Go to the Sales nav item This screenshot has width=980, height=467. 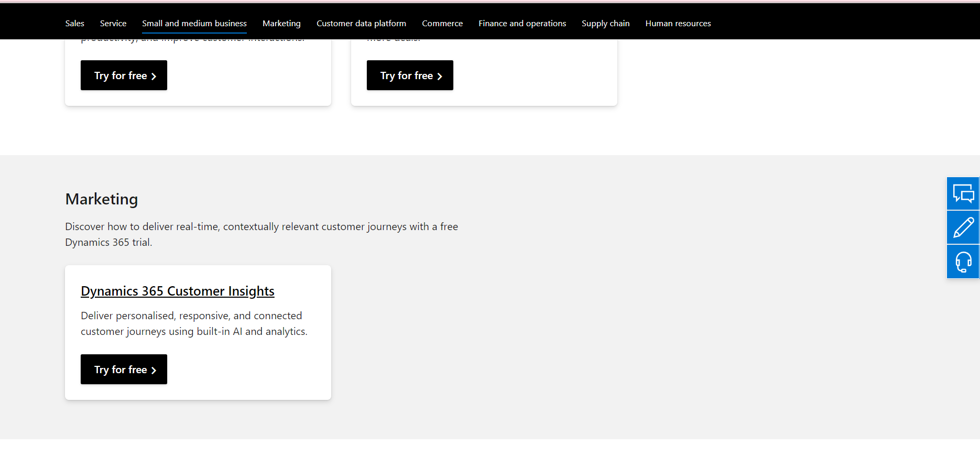[75, 24]
